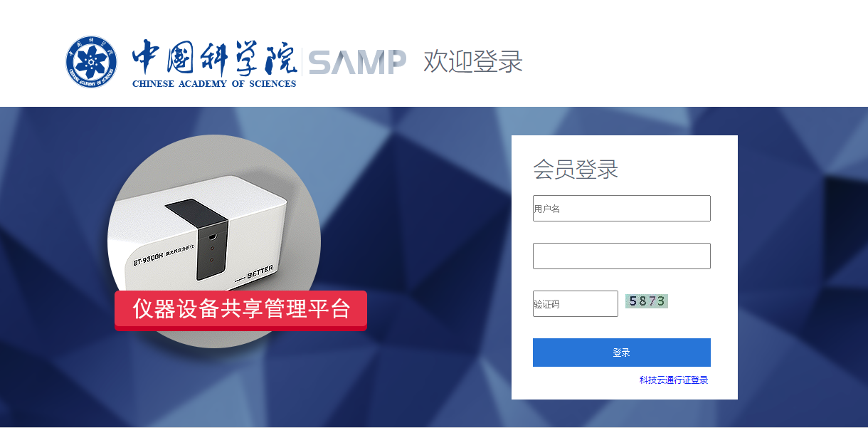868x428 pixels.
Task: Focus the empty password field
Action: 622,256
